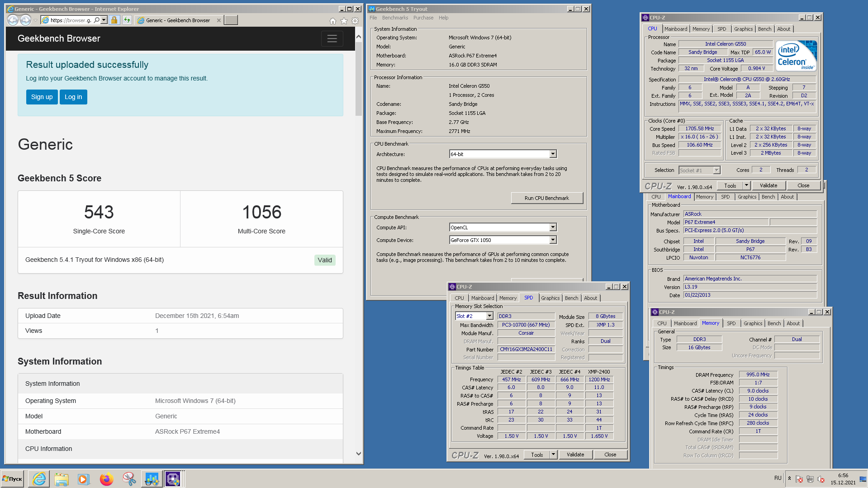Click the Core Speed value 1705.58 MHz

[699, 128]
